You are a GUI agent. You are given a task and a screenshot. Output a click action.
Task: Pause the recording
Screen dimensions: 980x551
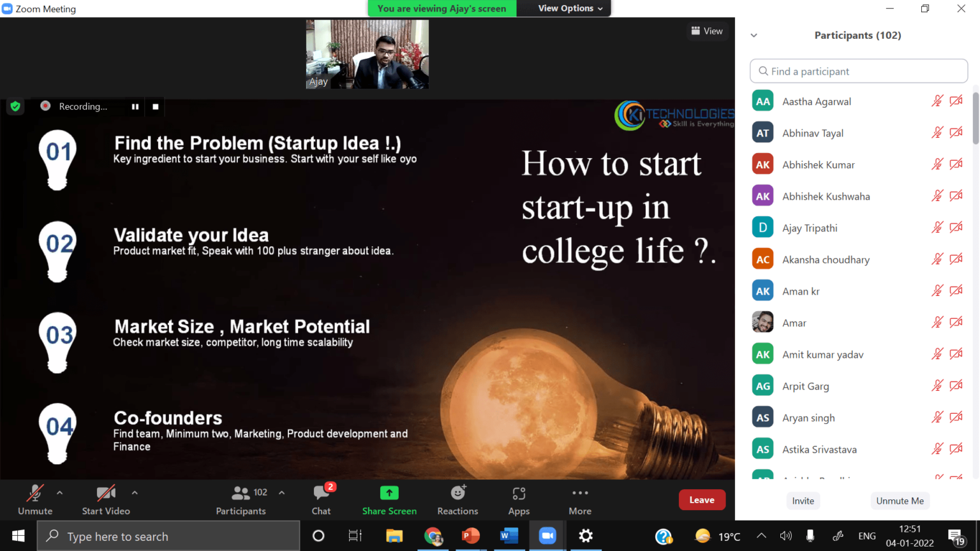click(x=135, y=107)
